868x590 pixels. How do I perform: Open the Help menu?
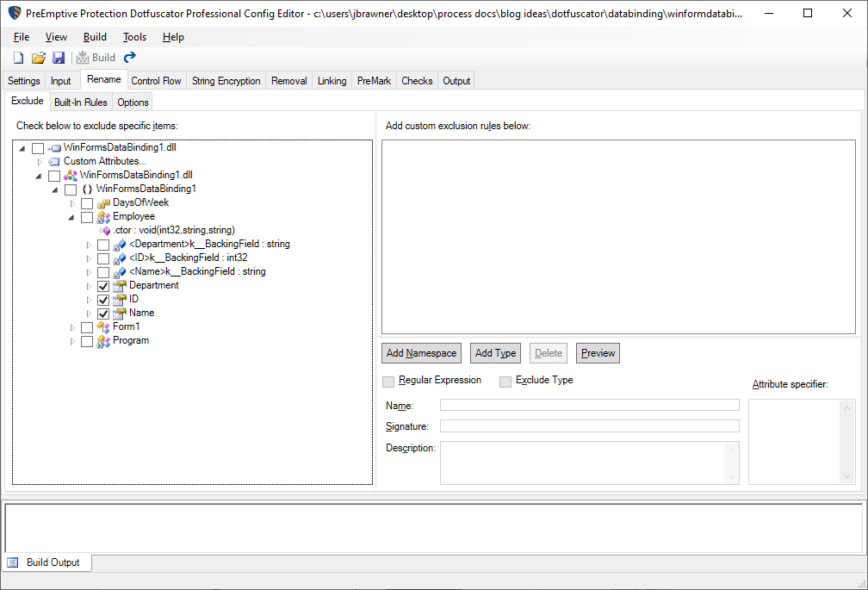(x=173, y=37)
